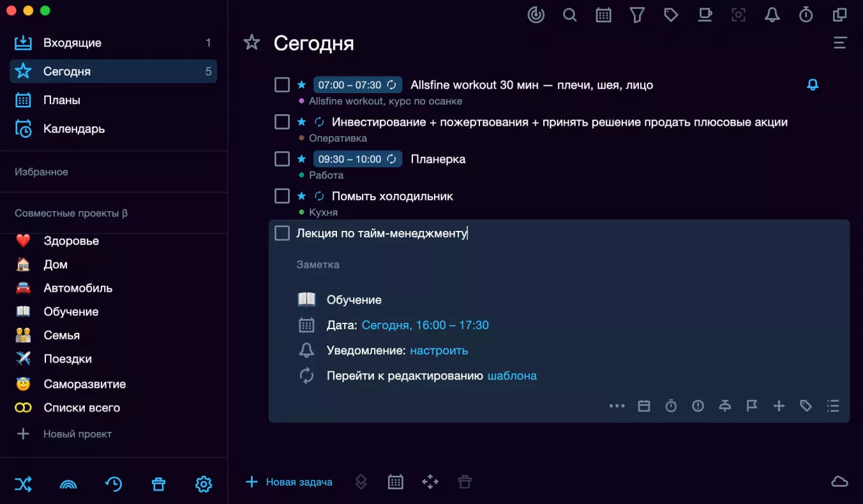Click the layers icon next to Новая задача
The image size is (863, 504).
(x=361, y=482)
